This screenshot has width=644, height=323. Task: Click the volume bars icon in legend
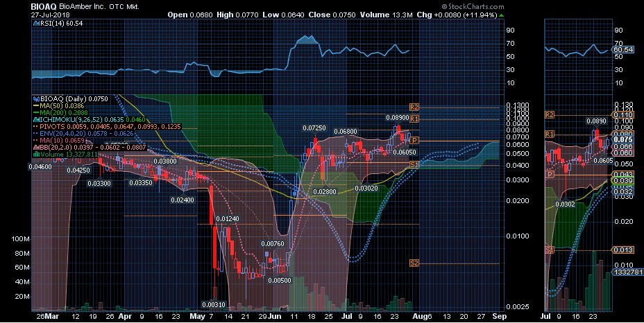tap(36, 155)
